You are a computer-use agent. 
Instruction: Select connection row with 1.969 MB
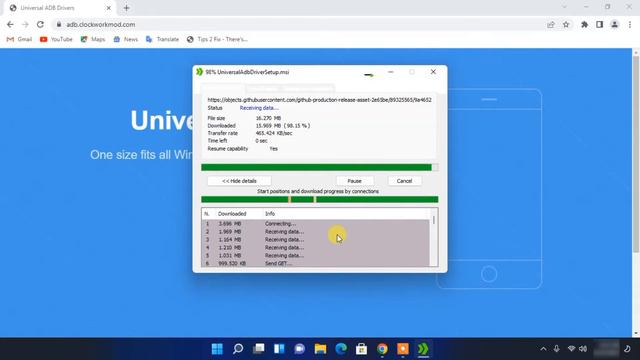pos(316,231)
